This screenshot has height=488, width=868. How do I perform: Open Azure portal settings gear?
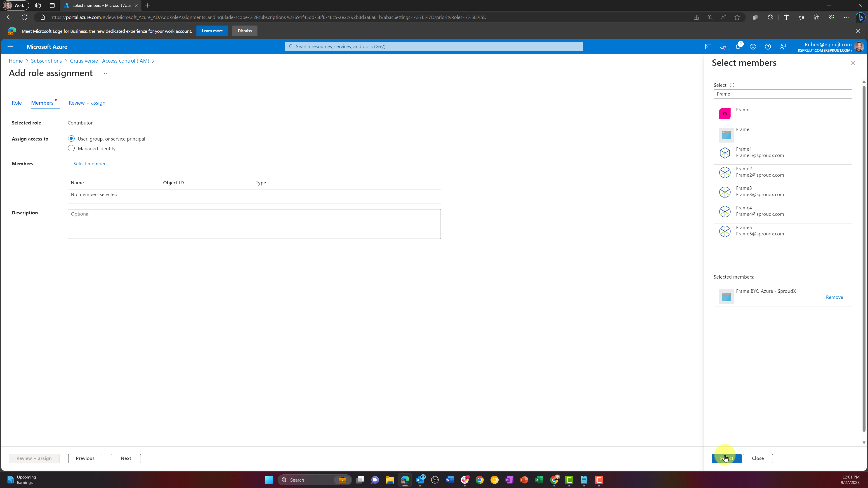753,47
